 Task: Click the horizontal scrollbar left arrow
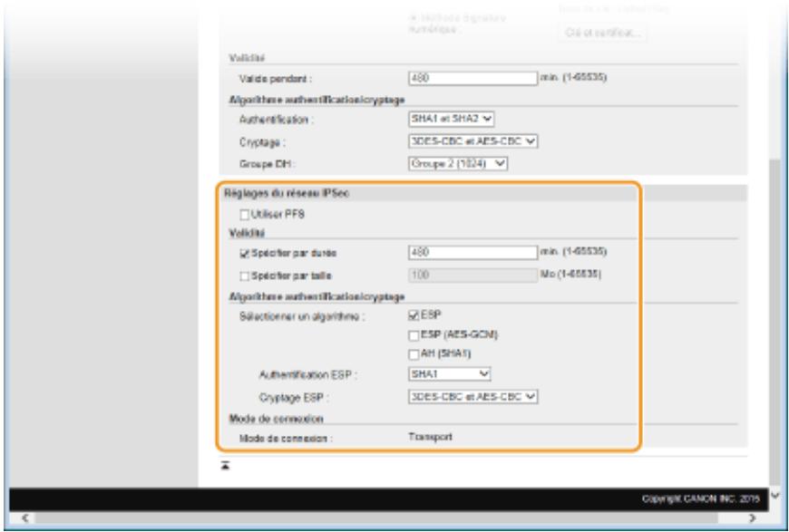(25, 517)
